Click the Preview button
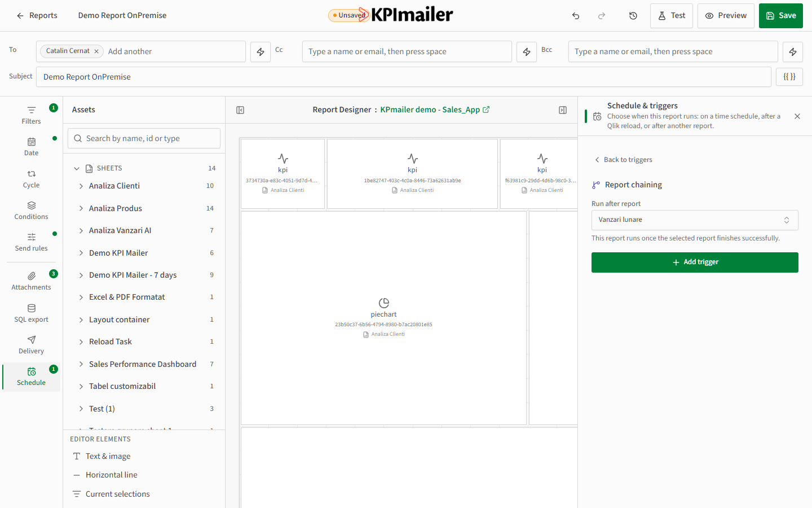The image size is (812, 508). coord(726,16)
